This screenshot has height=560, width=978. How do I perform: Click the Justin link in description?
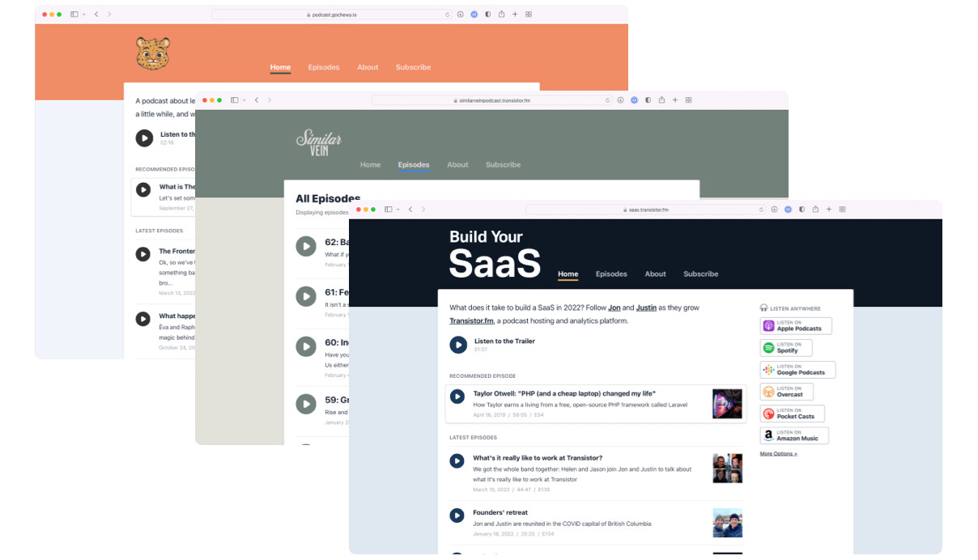click(646, 308)
